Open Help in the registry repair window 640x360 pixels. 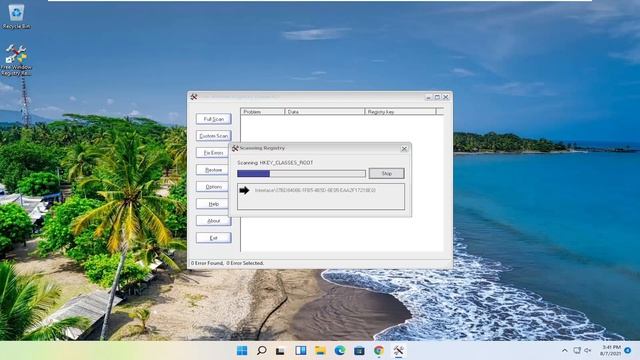pyautogui.click(x=213, y=204)
